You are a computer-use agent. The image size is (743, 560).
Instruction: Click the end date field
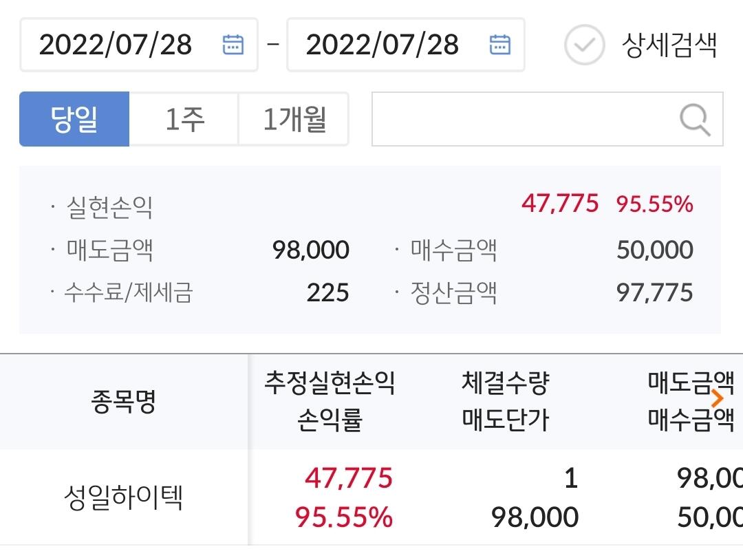point(383,45)
